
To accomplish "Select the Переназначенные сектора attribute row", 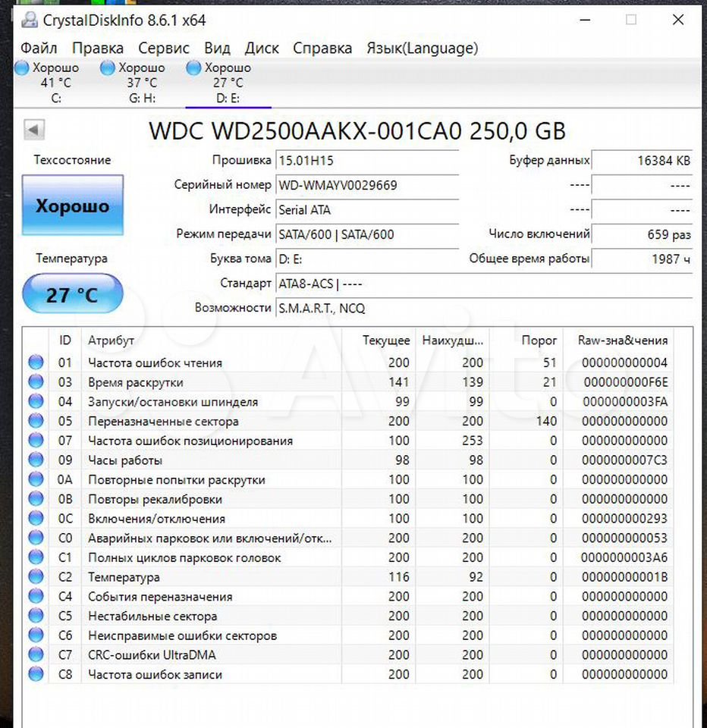I will click(x=348, y=421).
